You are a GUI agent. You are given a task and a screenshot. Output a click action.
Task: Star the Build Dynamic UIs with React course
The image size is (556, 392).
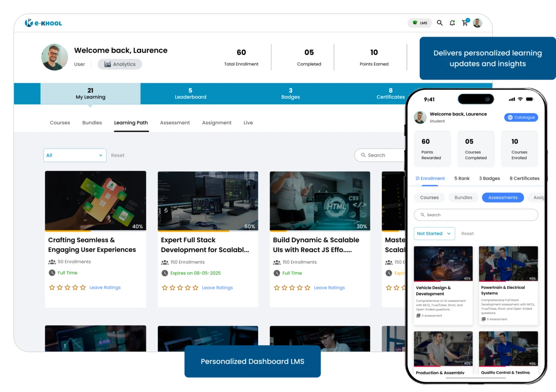click(x=277, y=287)
